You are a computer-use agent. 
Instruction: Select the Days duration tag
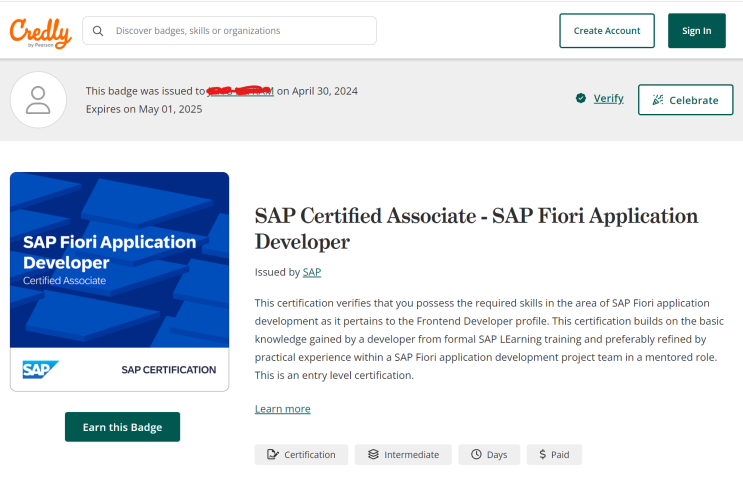click(x=489, y=454)
